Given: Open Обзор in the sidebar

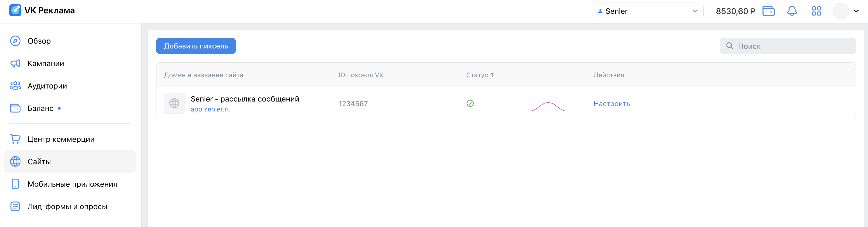Looking at the screenshot, I should tap(39, 41).
